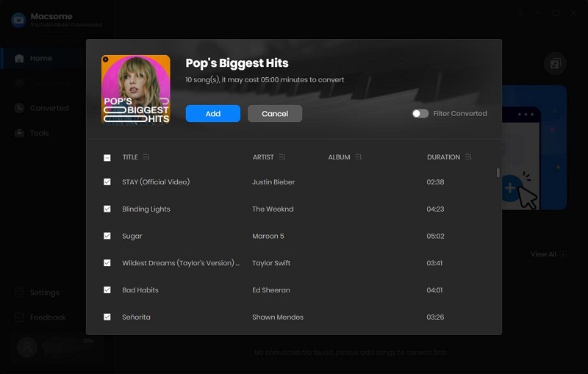Click the Tools briefcase icon
The height and width of the screenshot is (374, 588).
[x=19, y=133]
